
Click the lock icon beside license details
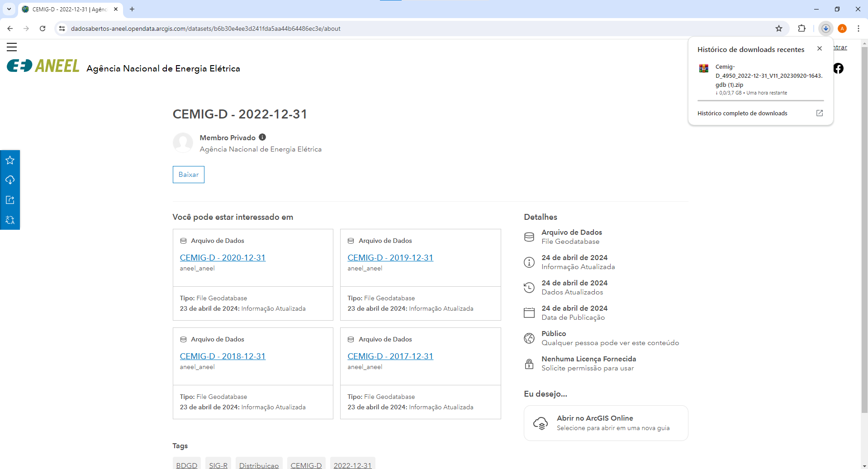tap(529, 364)
